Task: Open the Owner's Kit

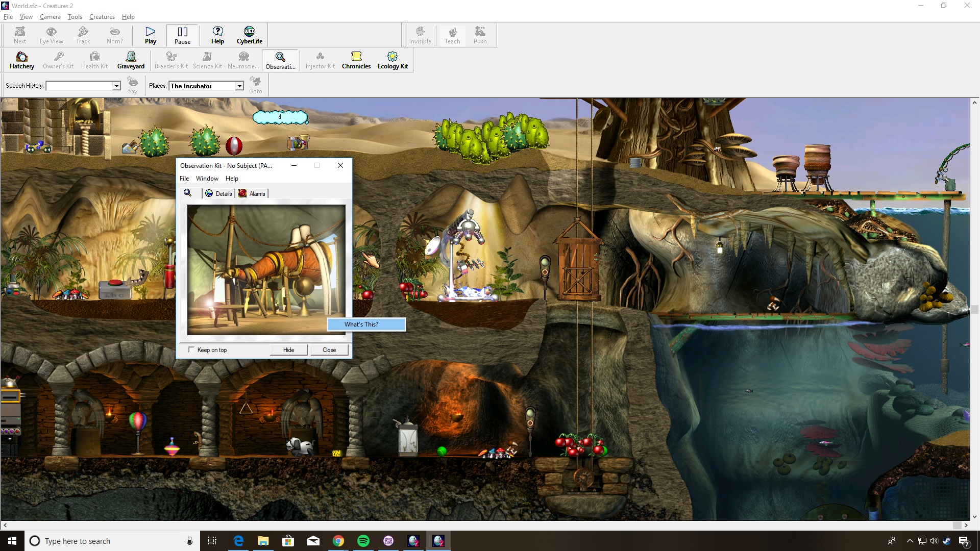Action: [x=58, y=60]
